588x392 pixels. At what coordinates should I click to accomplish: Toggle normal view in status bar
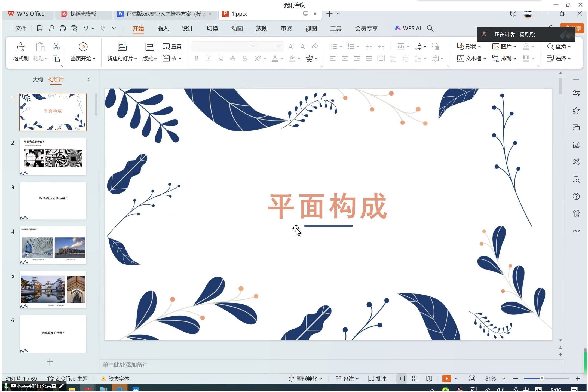(x=401, y=379)
